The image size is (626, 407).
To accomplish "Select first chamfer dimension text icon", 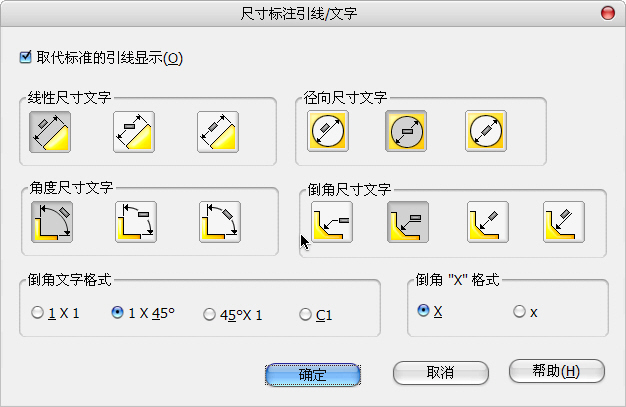I will 330,222.
